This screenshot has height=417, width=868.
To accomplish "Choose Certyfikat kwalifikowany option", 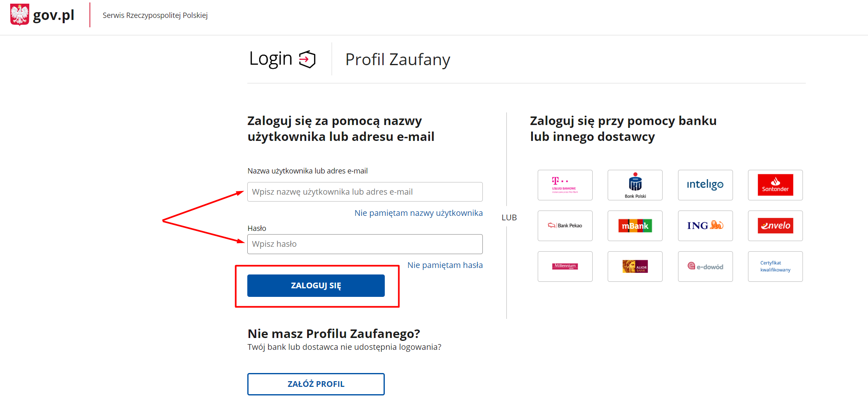I will pyautogui.click(x=775, y=266).
